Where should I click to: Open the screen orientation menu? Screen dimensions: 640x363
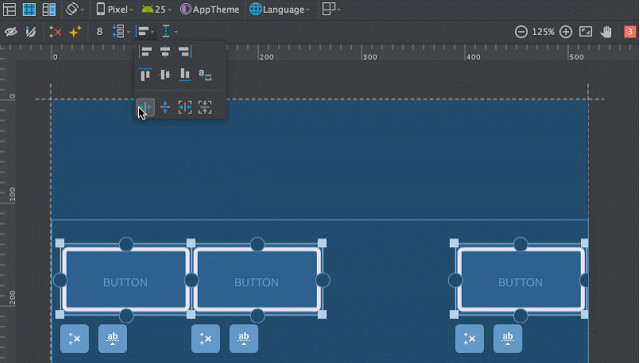tap(74, 9)
